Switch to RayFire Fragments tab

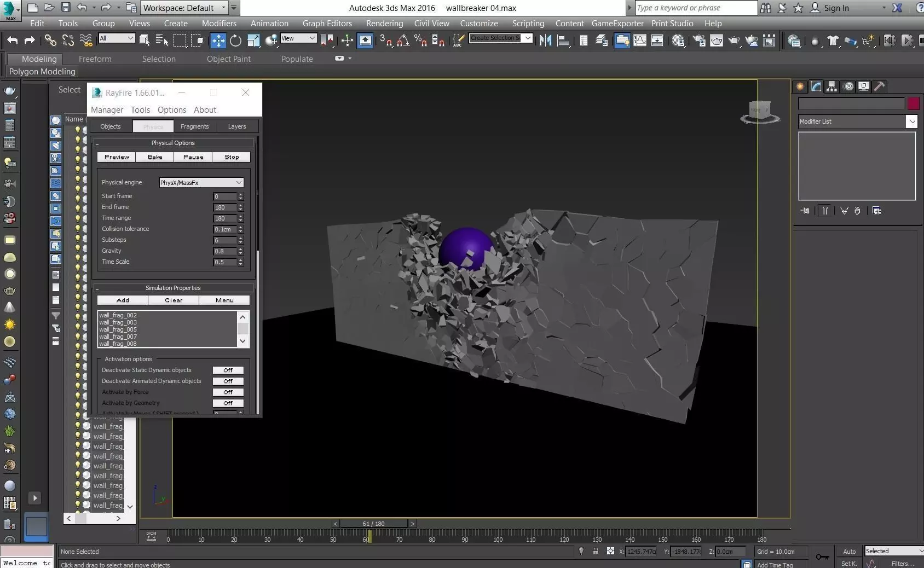[194, 126]
